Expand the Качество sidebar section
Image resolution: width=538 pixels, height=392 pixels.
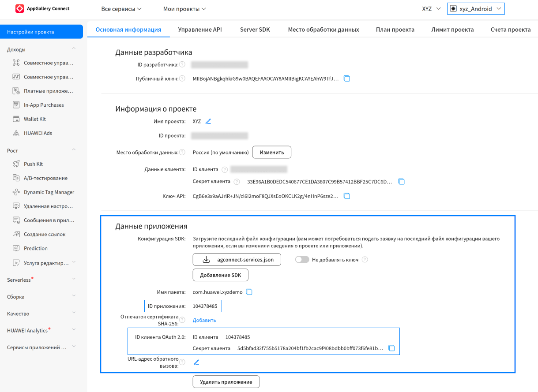coord(74,313)
